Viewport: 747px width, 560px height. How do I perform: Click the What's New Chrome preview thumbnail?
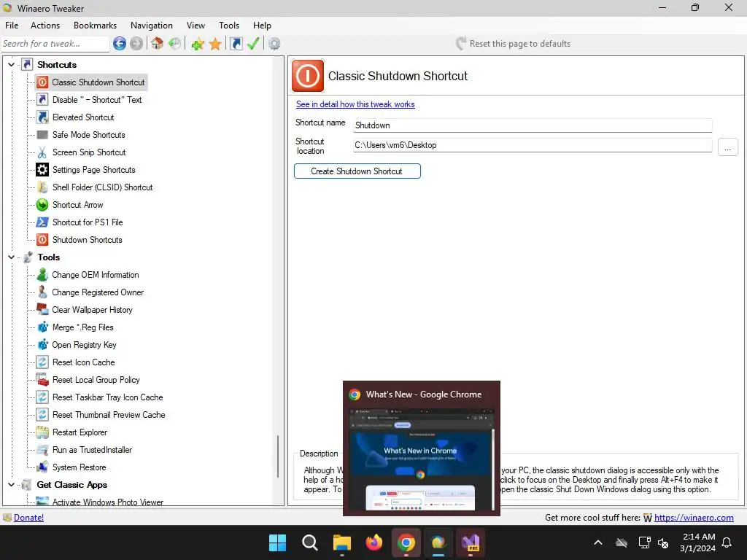click(x=422, y=459)
